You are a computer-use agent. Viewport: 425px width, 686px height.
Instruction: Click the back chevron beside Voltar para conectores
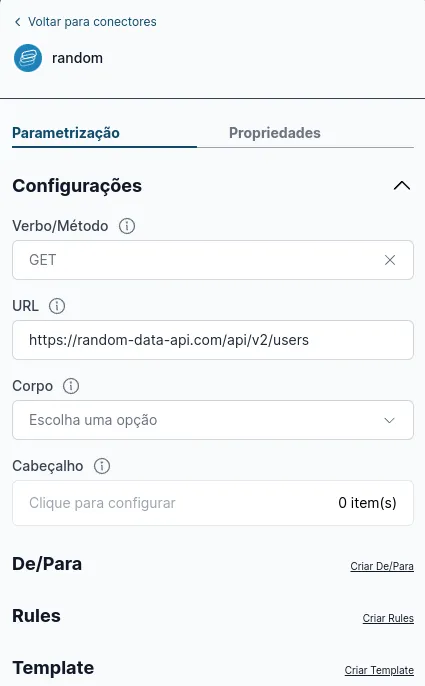pyautogui.click(x=18, y=22)
